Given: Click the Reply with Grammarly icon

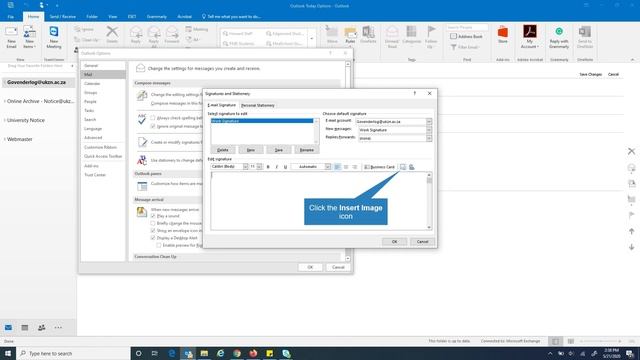Looking at the screenshot, I should point(559,37).
